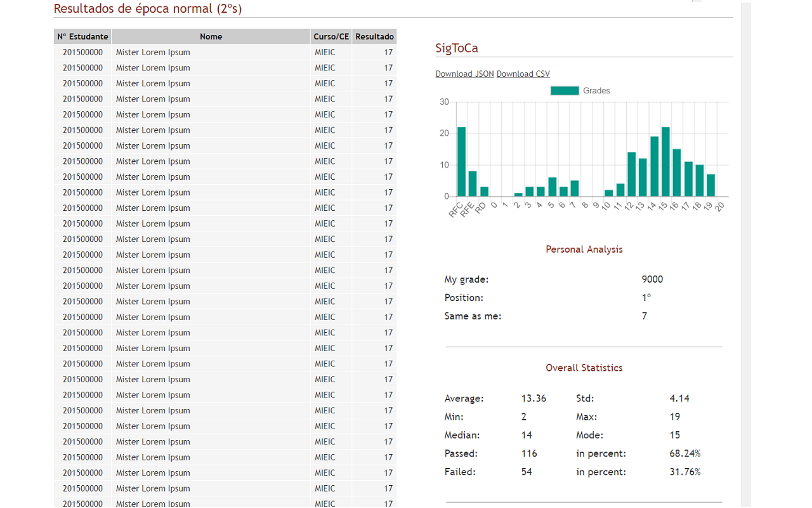The image size is (812, 508).
Task: Click the SigToCa section heading
Action: pos(457,48)
